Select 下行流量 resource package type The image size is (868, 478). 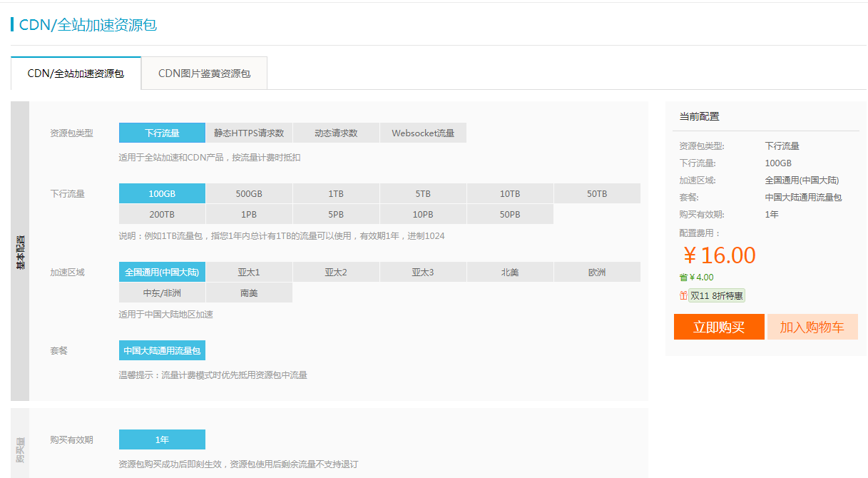pyautogui.click(x=162, y=133)
